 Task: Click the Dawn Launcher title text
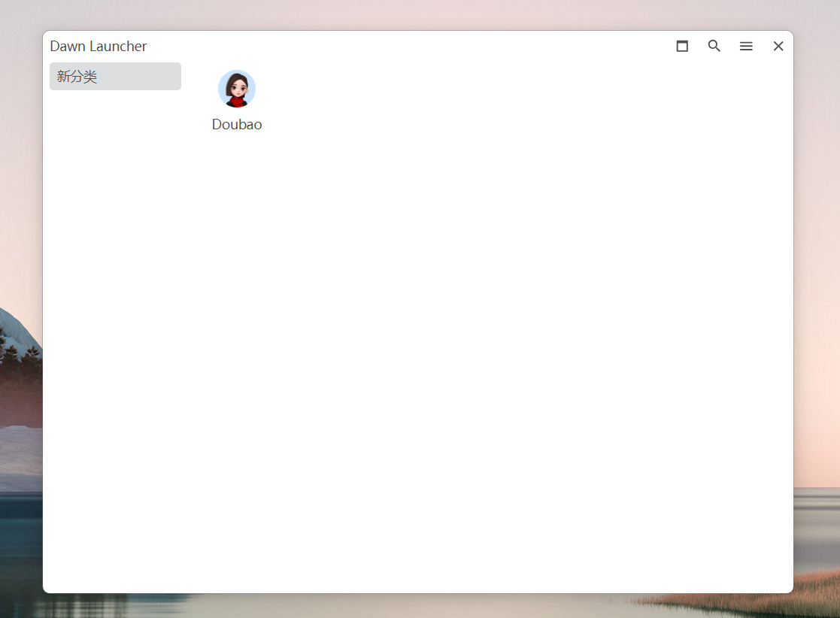(x=99, y=47)
